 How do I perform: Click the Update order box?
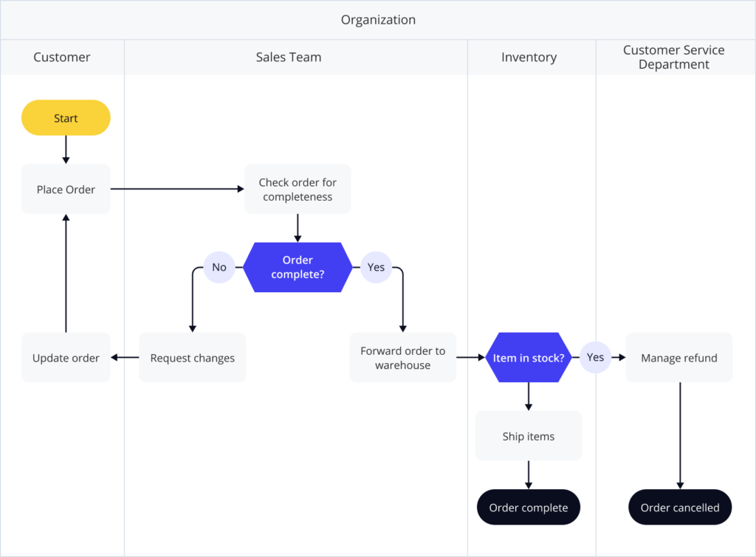pyautogui.click(x=66, y=358)
